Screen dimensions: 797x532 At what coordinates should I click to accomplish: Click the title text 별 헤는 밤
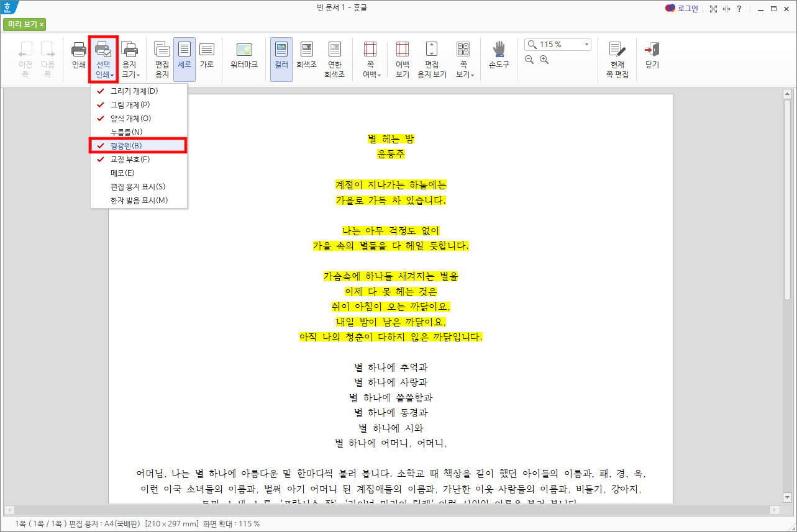(x=391, y=139)
